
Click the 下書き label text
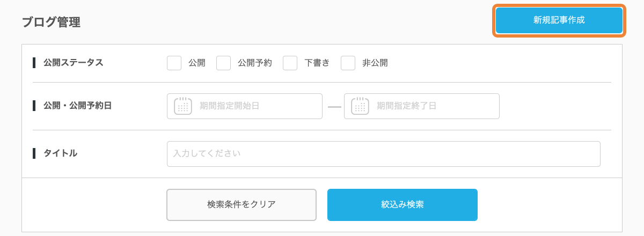tap(317, 63)
